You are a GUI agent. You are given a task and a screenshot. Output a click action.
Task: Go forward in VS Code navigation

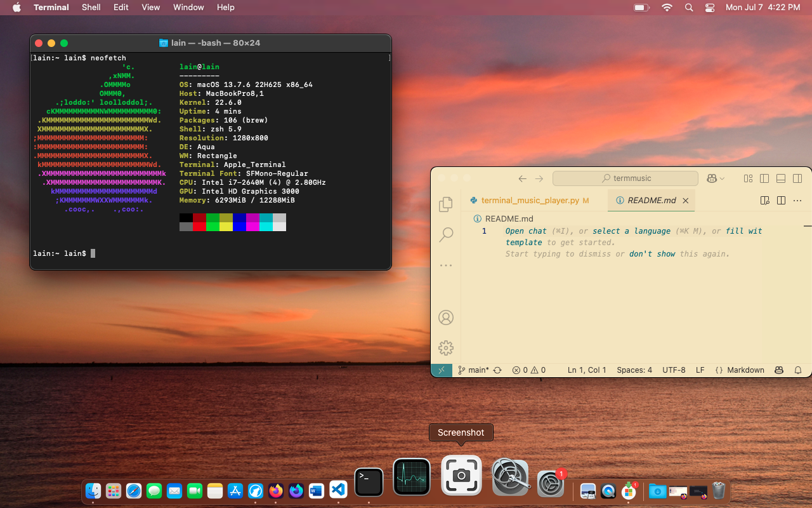pos(539,178)
